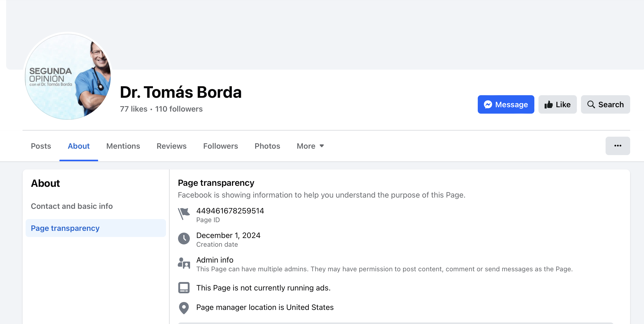
Task: Select Contact and basic info section
Action: (x=72, y=206)
